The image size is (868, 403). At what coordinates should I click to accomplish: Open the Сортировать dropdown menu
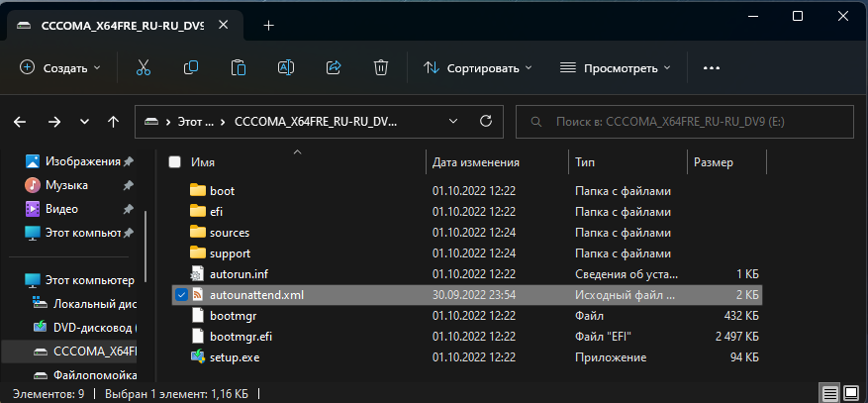tap(477, 68)
